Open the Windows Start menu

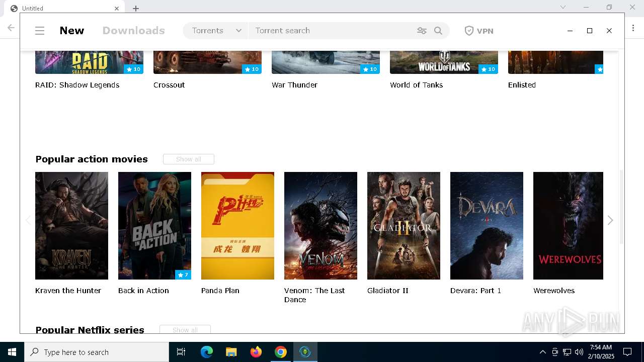tap(12, 352)
